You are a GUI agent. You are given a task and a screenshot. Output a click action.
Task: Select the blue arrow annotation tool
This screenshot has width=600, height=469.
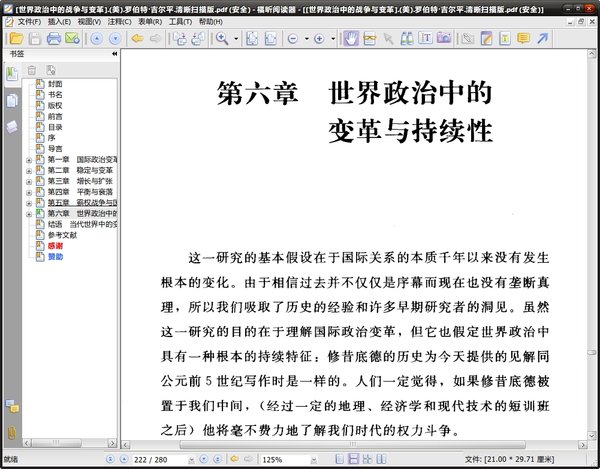(543, 39)
